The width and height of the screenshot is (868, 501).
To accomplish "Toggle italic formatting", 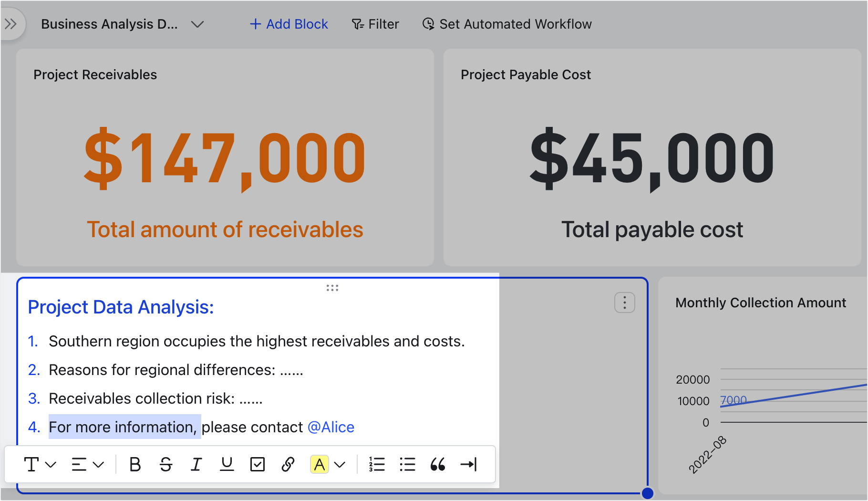I will click(196, 464).
